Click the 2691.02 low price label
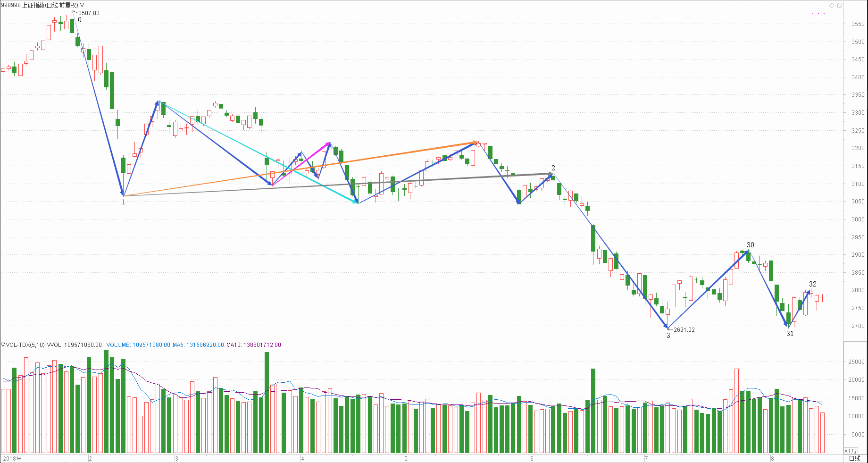The width and height of the screenshot is (868, 463). 684,330
